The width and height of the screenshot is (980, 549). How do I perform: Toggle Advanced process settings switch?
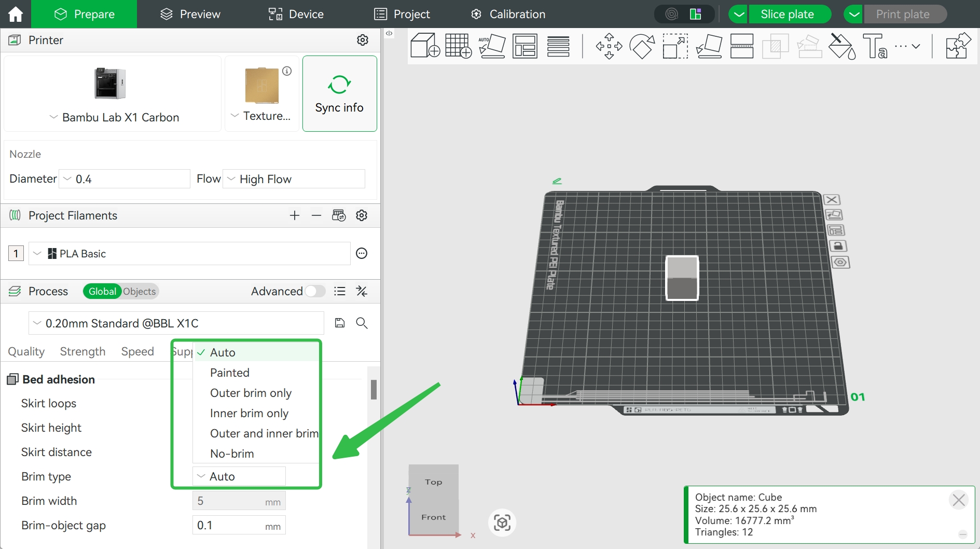(315, 291)
